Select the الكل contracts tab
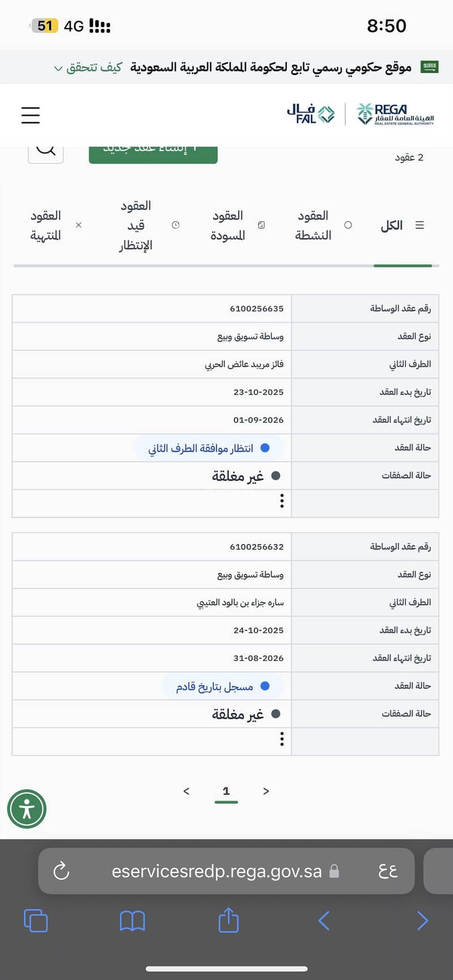453x980 pixels. [403, 225]
